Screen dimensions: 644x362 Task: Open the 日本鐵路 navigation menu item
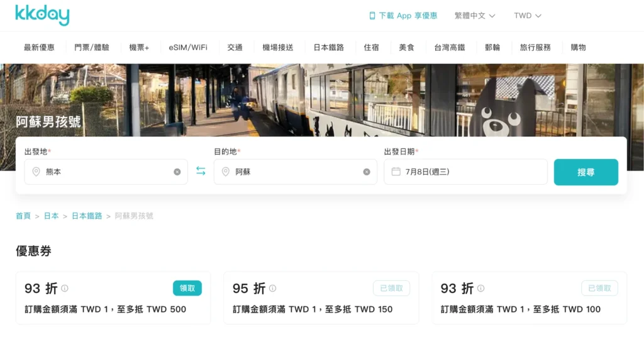[328, 48]
